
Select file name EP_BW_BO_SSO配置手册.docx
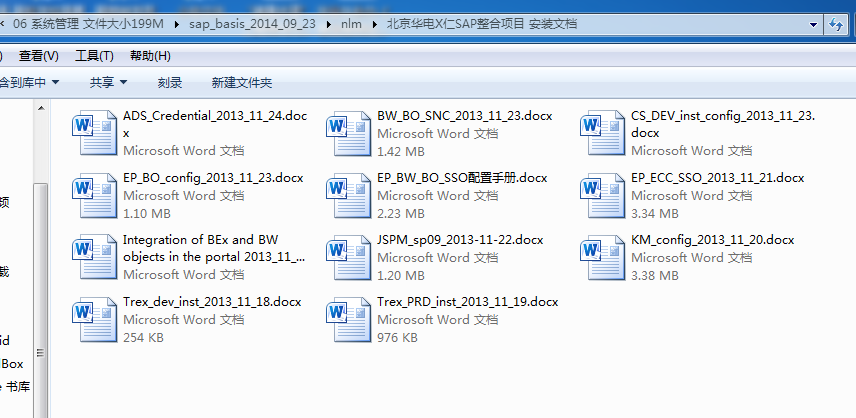462,178
